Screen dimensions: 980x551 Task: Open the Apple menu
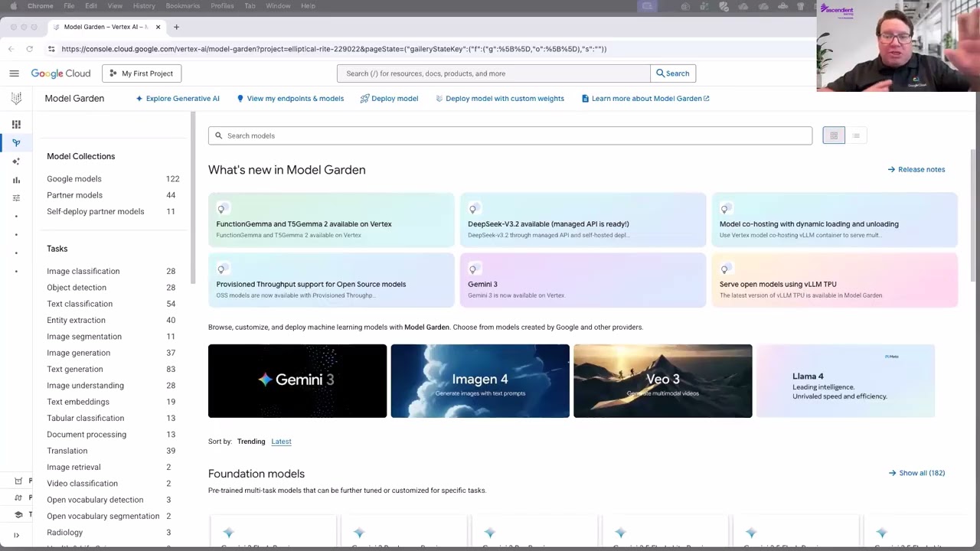(13, 6)
